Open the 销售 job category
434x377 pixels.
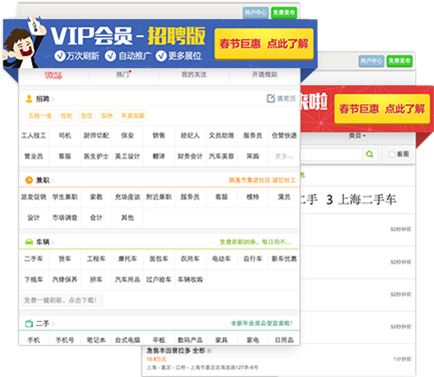(159, 136)
